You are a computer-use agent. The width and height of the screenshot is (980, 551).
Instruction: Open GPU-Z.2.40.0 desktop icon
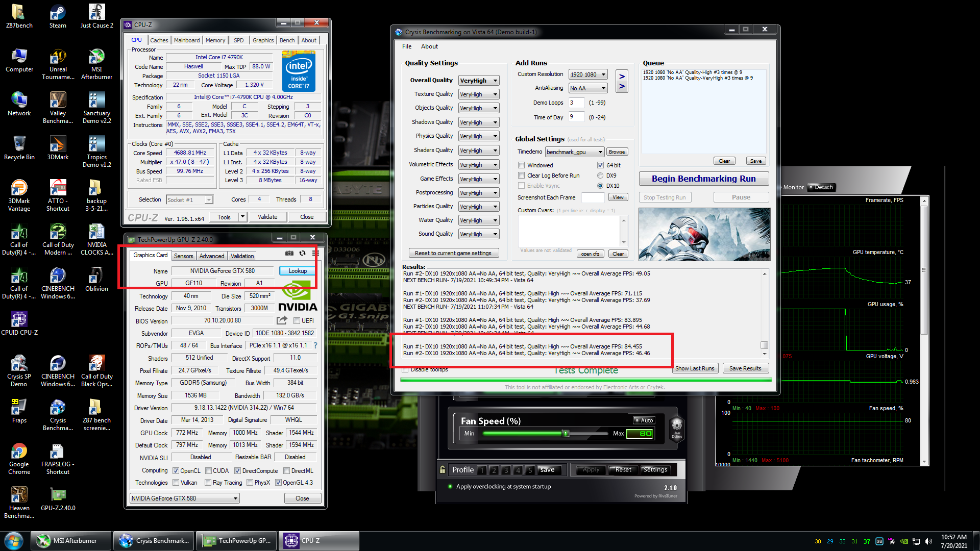point(58,499)
